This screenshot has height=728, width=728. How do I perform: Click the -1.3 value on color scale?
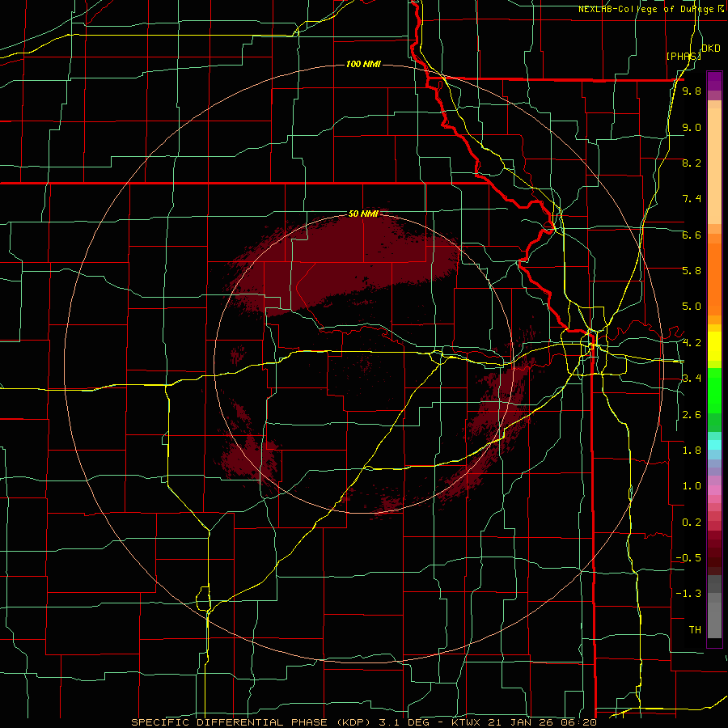pos(688,594)
